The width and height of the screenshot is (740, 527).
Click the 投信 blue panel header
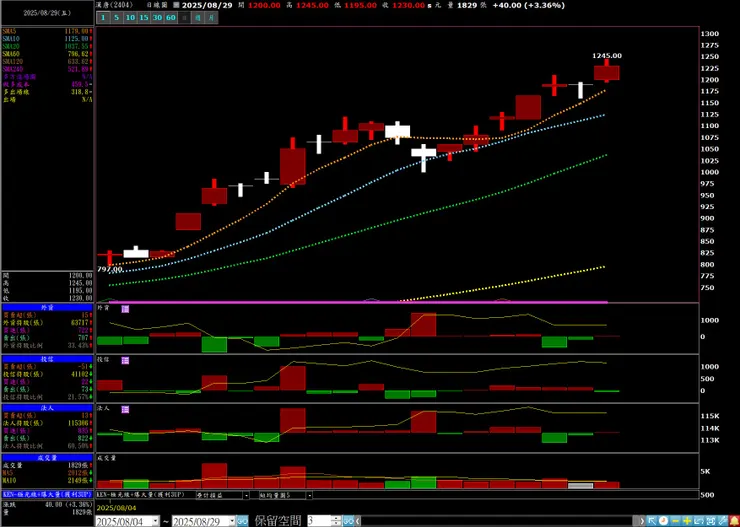[47, 359]
